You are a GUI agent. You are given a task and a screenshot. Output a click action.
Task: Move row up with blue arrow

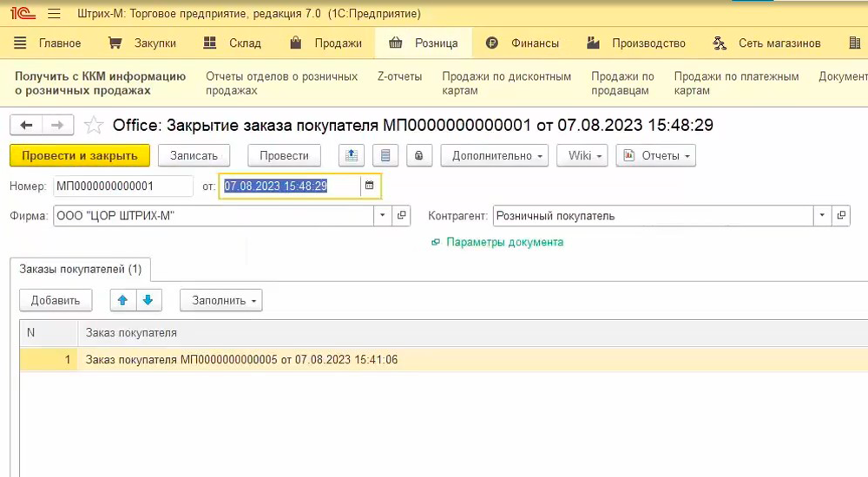(122, 300)
